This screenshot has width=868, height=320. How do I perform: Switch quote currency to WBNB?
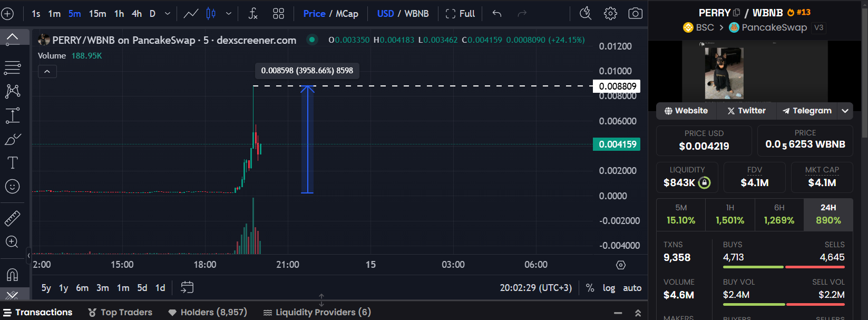pyautogui.click(x=416, y=14)
